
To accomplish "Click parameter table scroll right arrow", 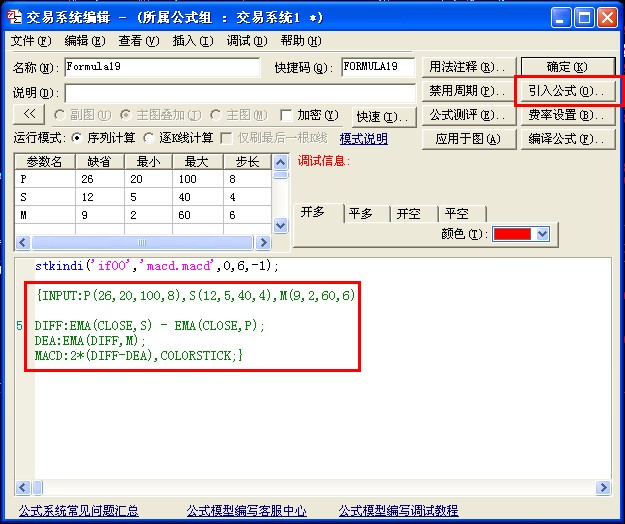I will coord(263,242).
